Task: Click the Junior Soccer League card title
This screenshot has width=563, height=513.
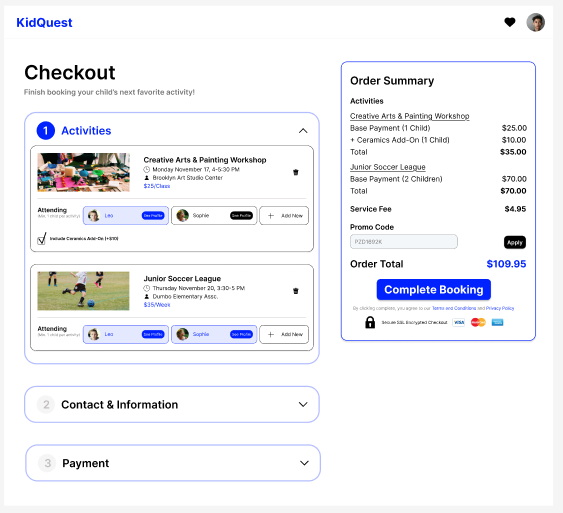Action: point(182,279)
